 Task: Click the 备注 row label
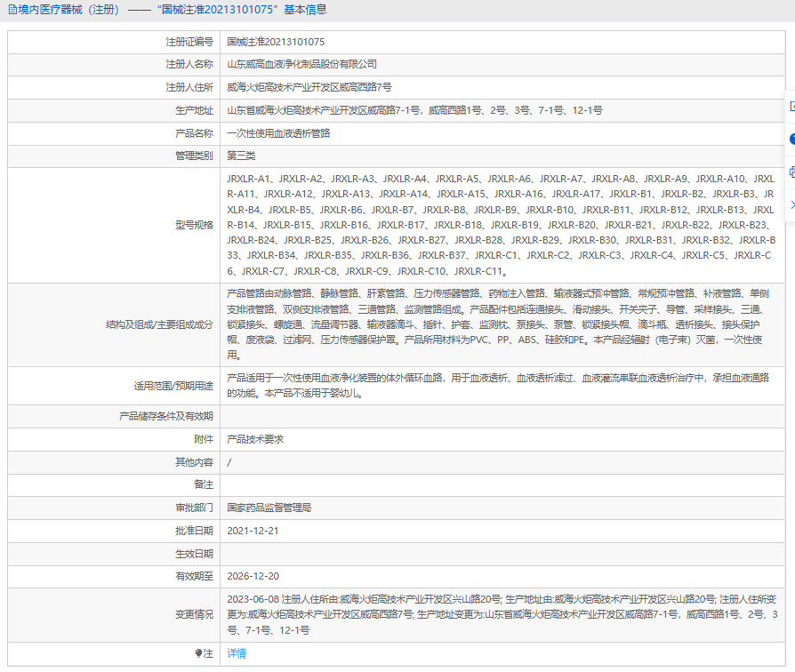click(204, 484)
